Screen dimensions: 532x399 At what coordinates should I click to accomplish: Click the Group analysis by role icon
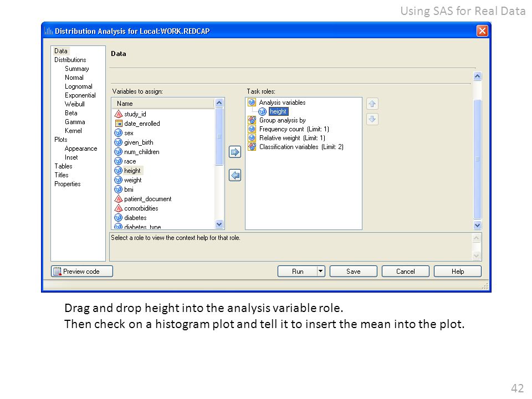click(252, 120)
